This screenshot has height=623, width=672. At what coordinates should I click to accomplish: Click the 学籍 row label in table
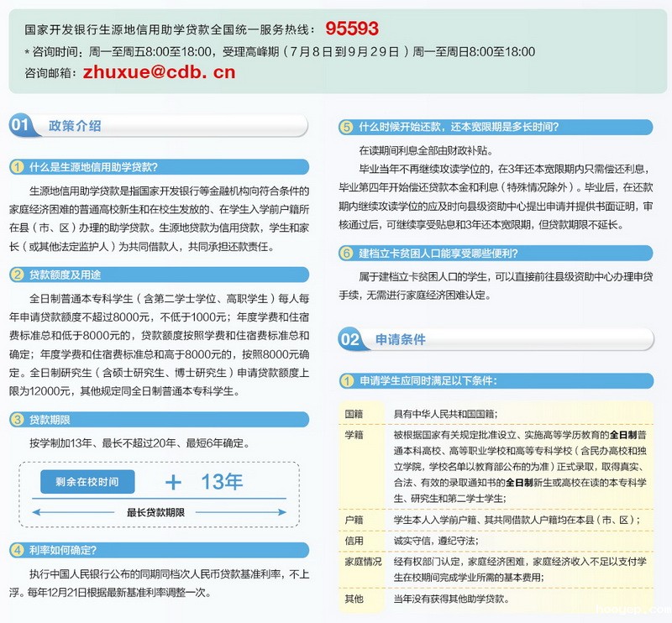[354, 436]
